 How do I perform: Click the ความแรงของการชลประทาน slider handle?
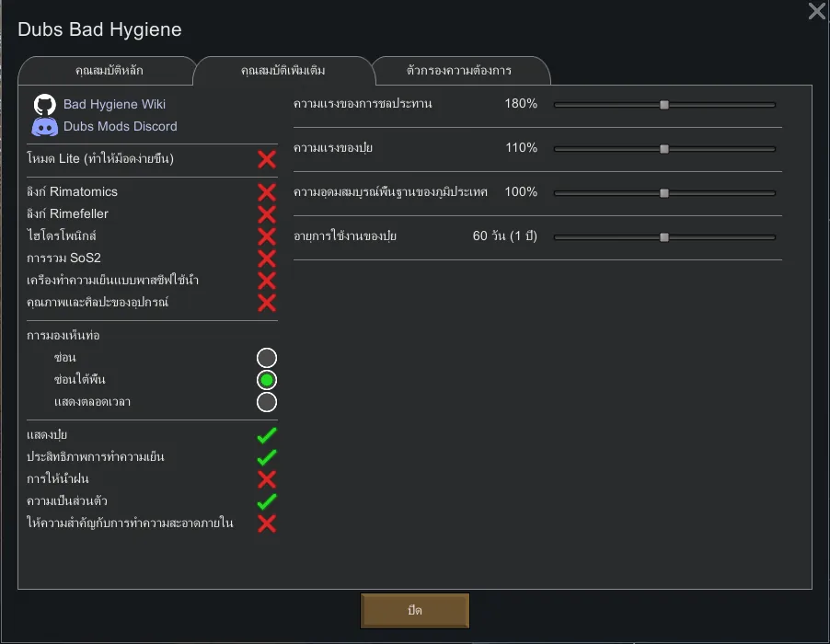pyautogui.click(x=664, y=105)
